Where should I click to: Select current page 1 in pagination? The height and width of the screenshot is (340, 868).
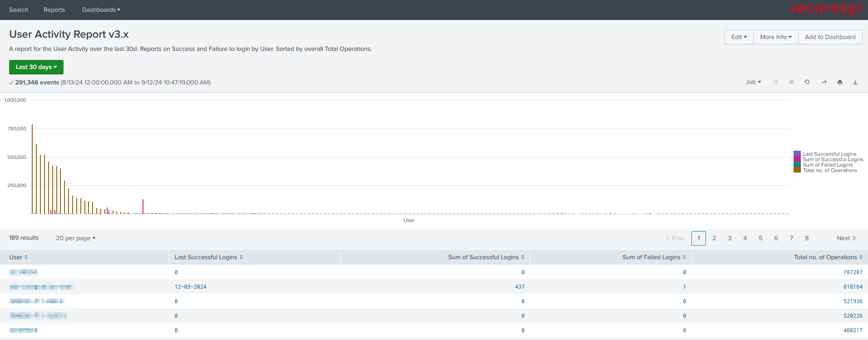[x=699, y=238]
